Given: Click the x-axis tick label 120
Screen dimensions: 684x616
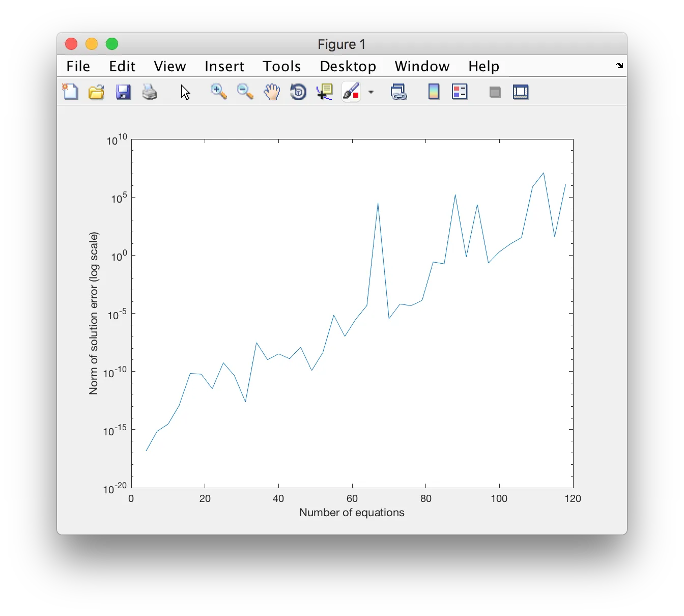Looking at the screenshot, I should [573, 498].
